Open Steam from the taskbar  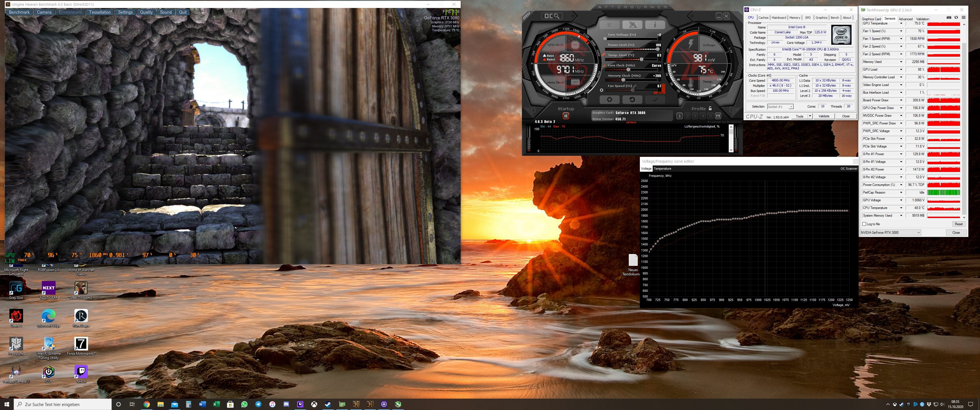click(x=328, y=404)
